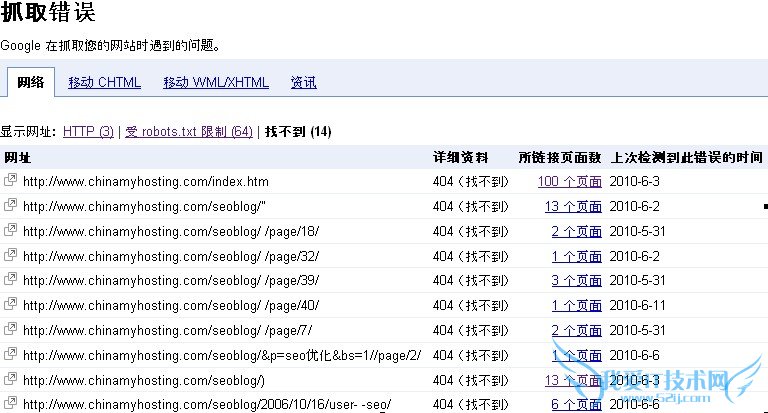768x413 pixels.
Task: Open external link icon for &p=seo row
Action: (10, 354)
